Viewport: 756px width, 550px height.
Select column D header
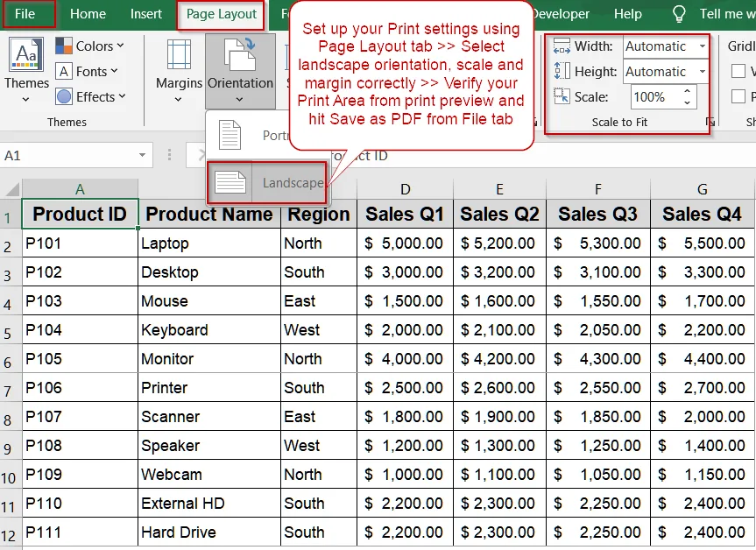click(x=405, y=188)
